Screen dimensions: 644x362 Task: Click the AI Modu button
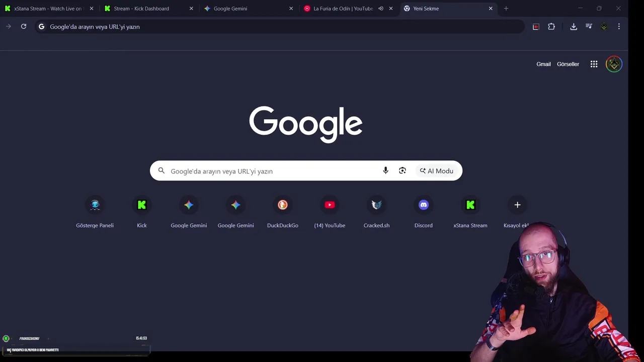437,171
